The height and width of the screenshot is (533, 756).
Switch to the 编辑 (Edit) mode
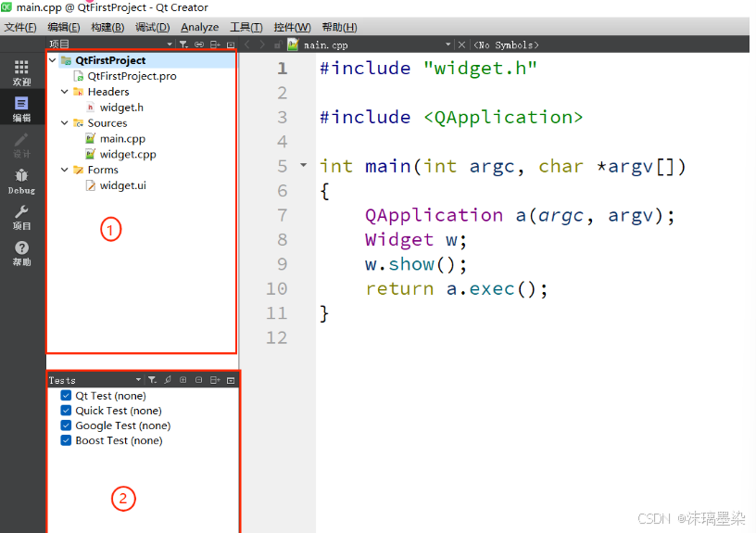pyautogui.click(x=21, y=109)
